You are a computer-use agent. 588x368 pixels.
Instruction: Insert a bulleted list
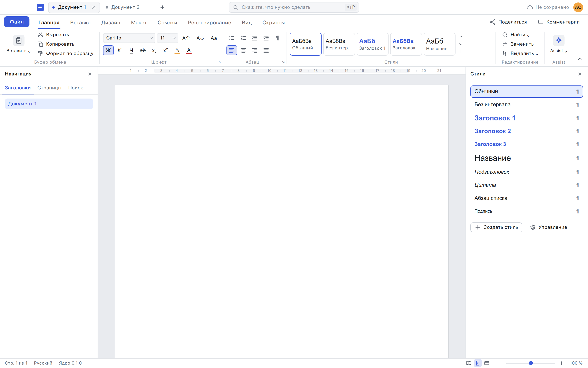[x=232, y=38]
